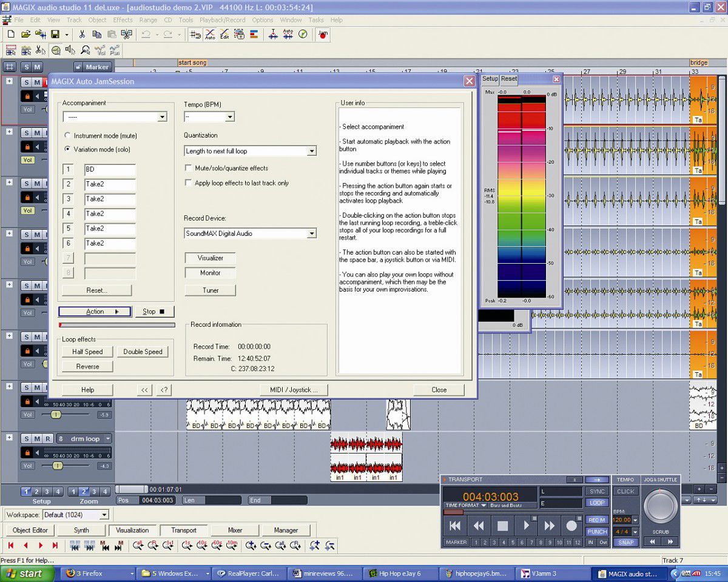Jump to project start red arrow icon
This screenshot has height=582, width=728.
pos(10,546)
